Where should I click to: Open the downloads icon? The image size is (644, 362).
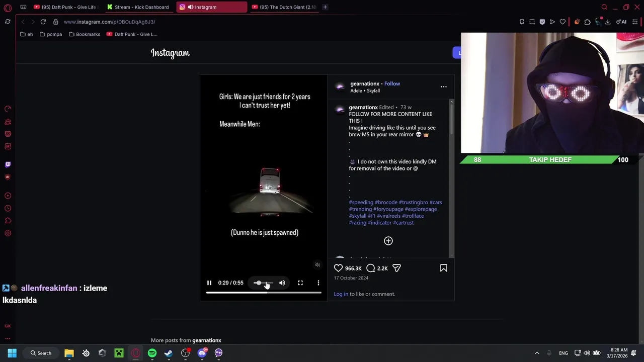coord(608,22)
